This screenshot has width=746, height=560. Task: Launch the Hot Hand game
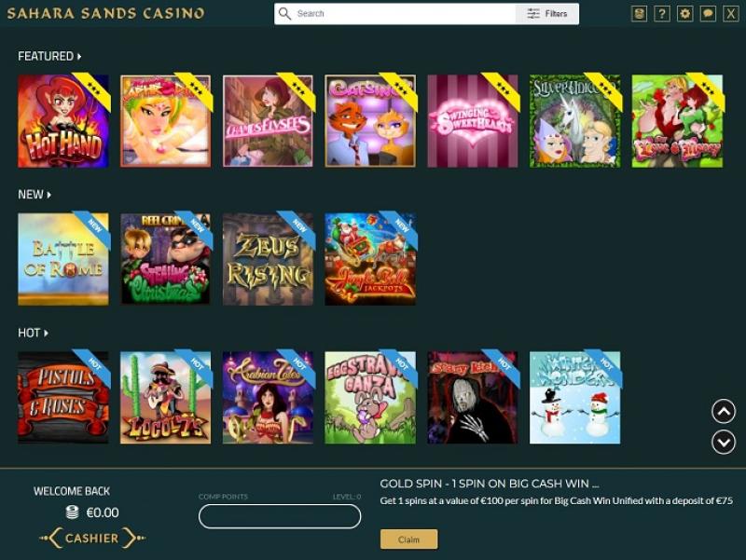click(x=63, y=121)
